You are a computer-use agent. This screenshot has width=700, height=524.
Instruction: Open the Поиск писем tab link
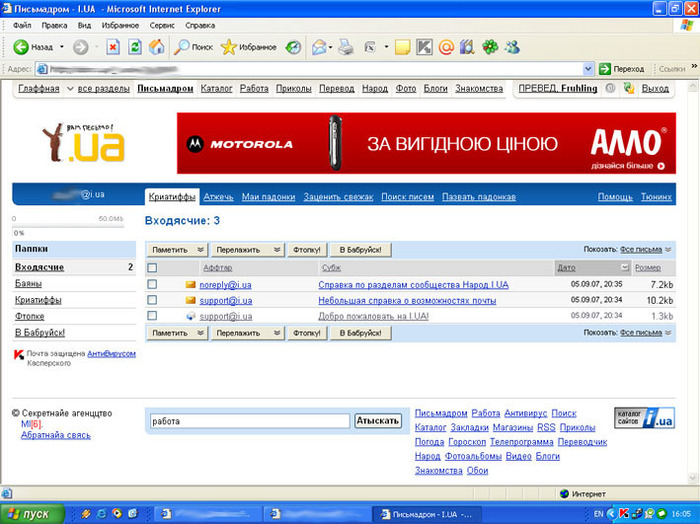click(x=408, y=197)
